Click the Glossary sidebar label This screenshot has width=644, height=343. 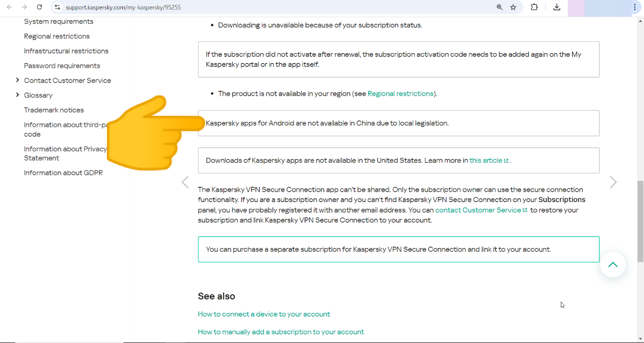pos(38,95)
